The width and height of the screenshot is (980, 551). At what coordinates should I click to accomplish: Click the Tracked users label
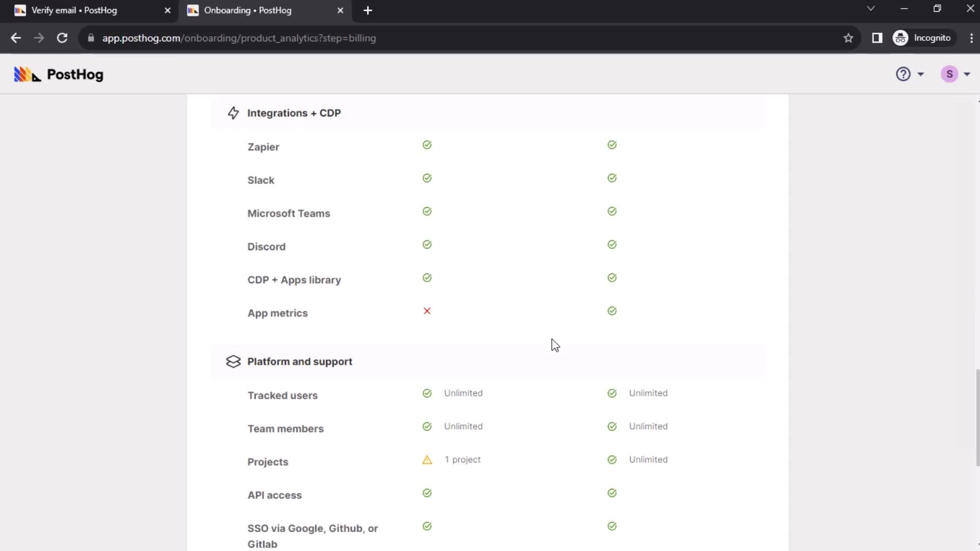[x=282, y=395]
